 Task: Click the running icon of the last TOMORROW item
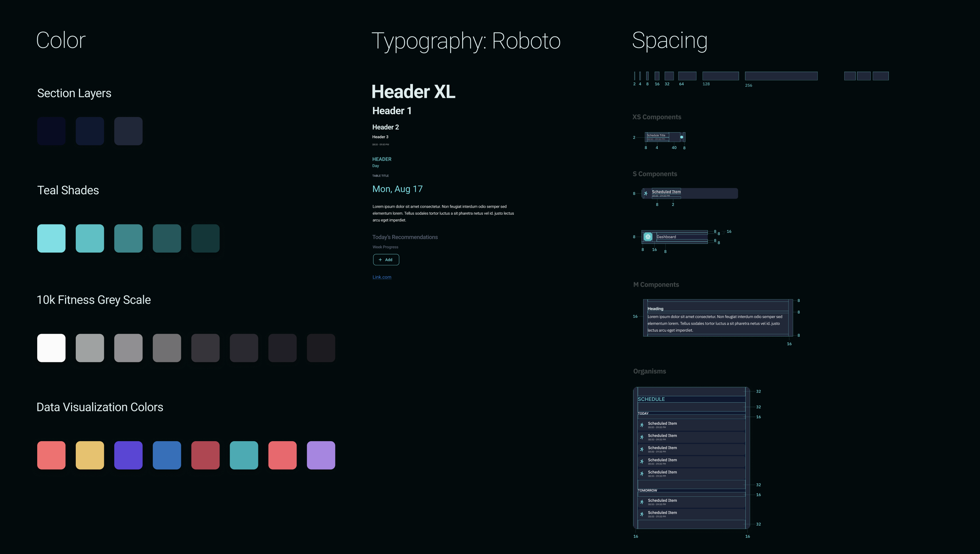tap(642, 514)
